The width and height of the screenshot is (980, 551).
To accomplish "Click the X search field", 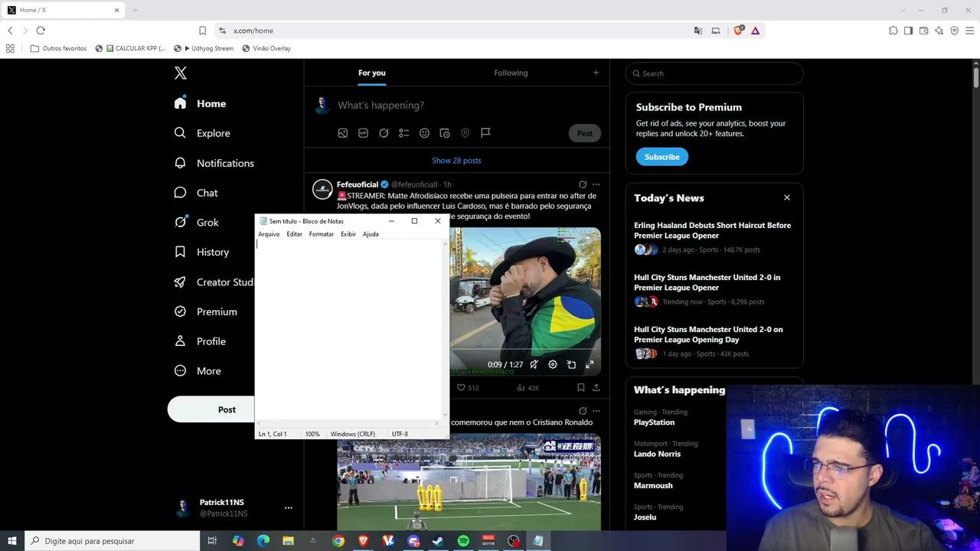I will [x=714, y=73].
